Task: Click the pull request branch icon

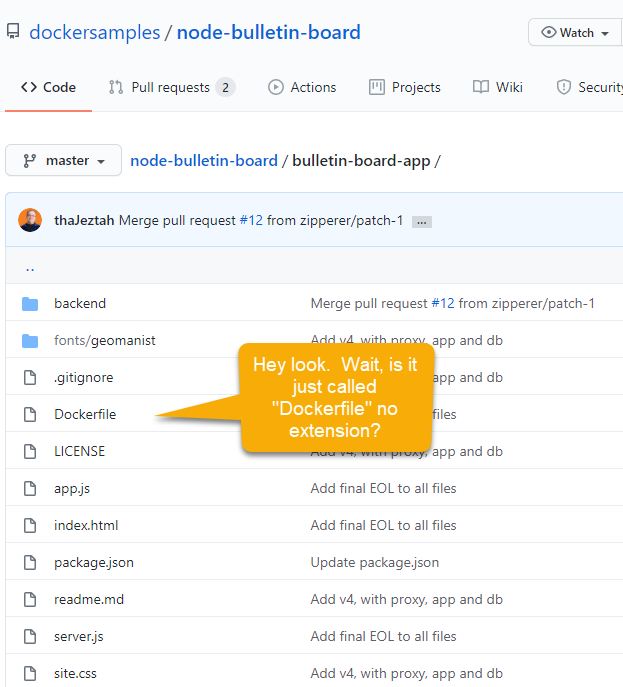Action: pyautogui.click(x=116, y=87)
